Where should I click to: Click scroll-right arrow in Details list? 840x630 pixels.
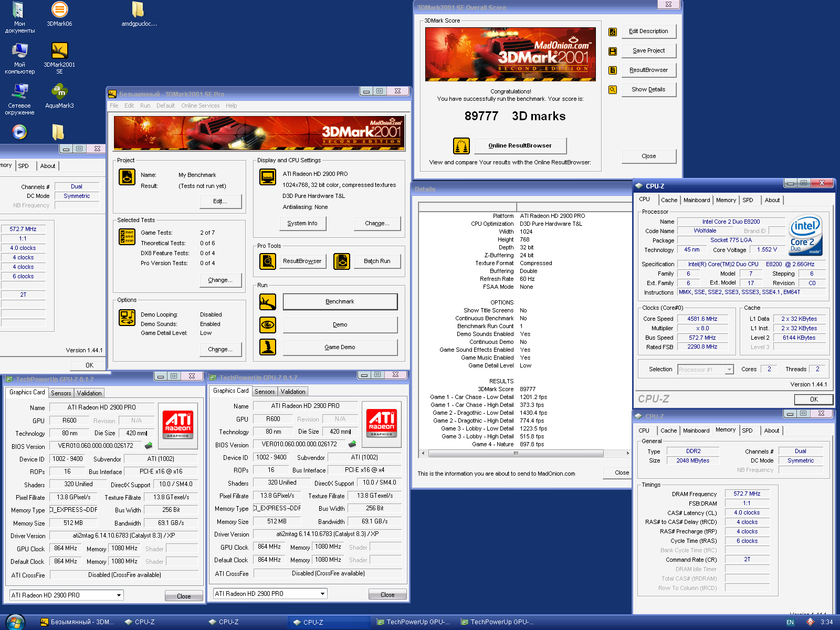(627, 453)
